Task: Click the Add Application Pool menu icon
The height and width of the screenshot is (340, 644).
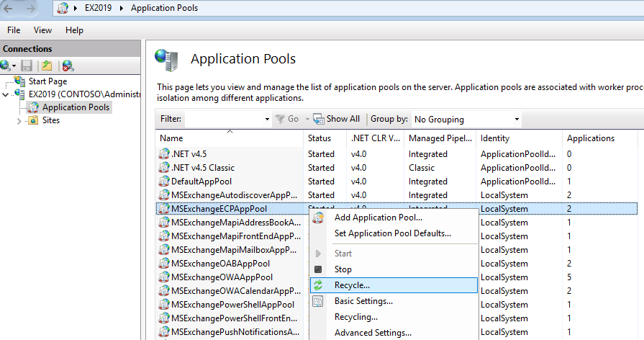Action: point(318,218)
